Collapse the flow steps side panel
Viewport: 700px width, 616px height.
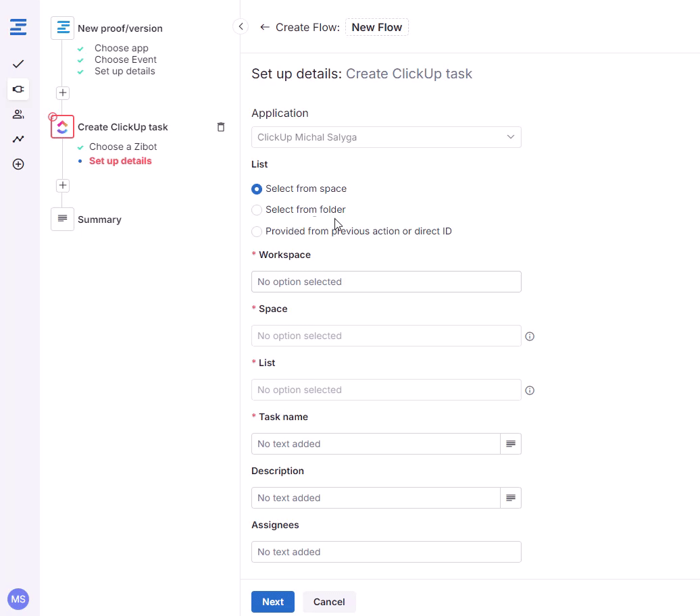click(x=241, y=27)
